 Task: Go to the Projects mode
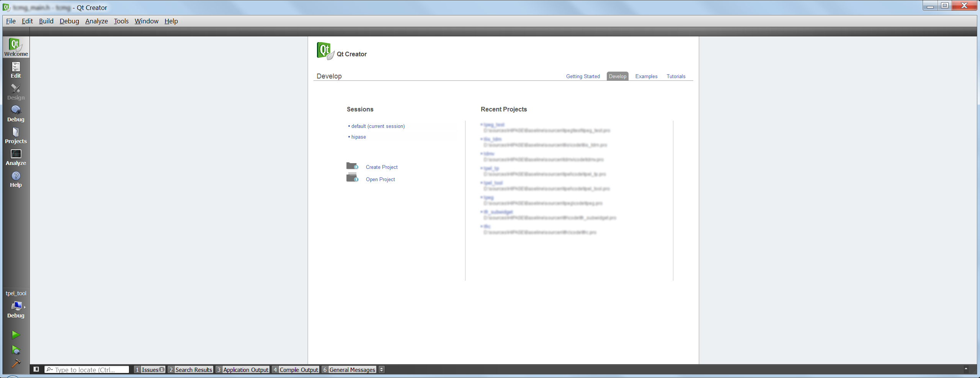pos(16,135)
